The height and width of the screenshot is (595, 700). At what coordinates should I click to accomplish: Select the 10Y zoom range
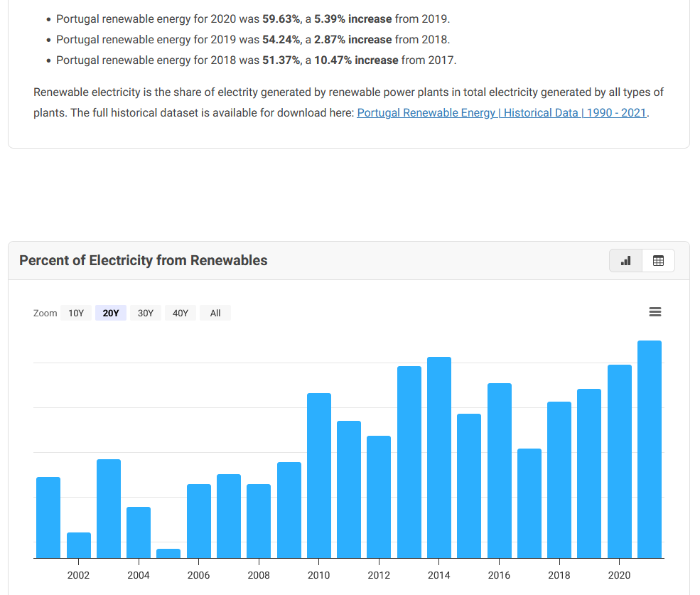coord(76,313)
